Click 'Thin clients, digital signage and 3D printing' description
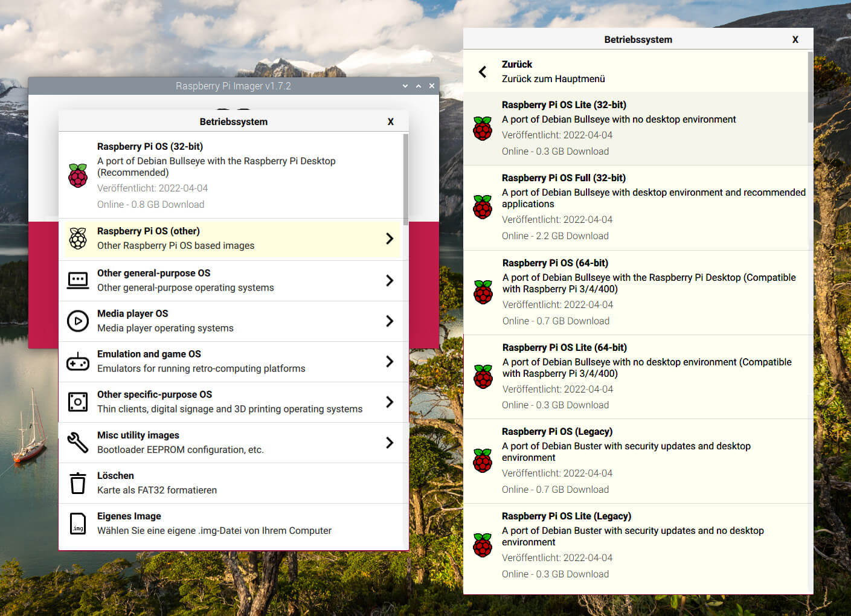This screenshot has width=851, height=616. tap(230, 409)
